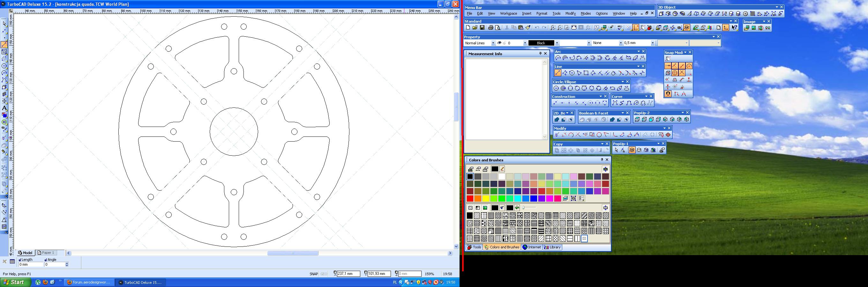
Task: Toggle layer visibility eye icon in Property bar
Action: [499, 43]
